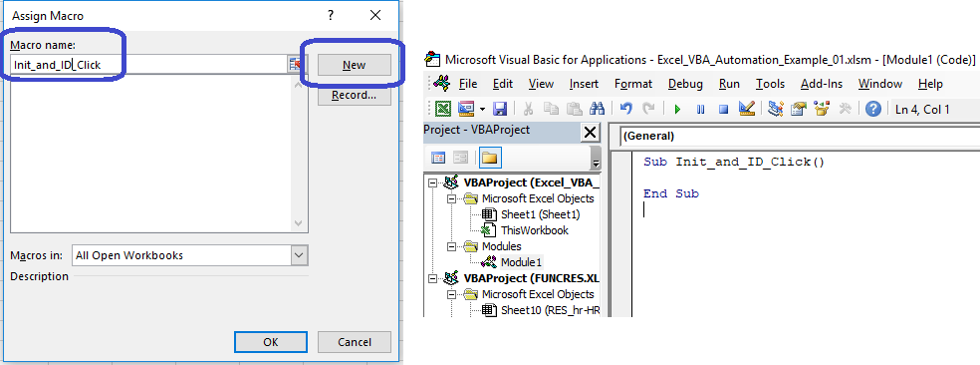
Task: Click the Copy icon in VBA toolbar
Action: pos(552,109)
